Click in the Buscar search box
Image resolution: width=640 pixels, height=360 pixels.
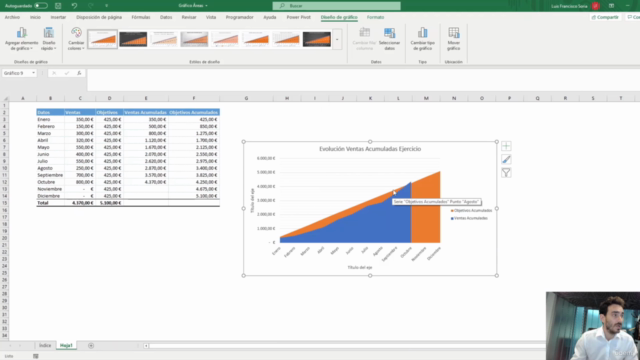[x=336, y=6]
